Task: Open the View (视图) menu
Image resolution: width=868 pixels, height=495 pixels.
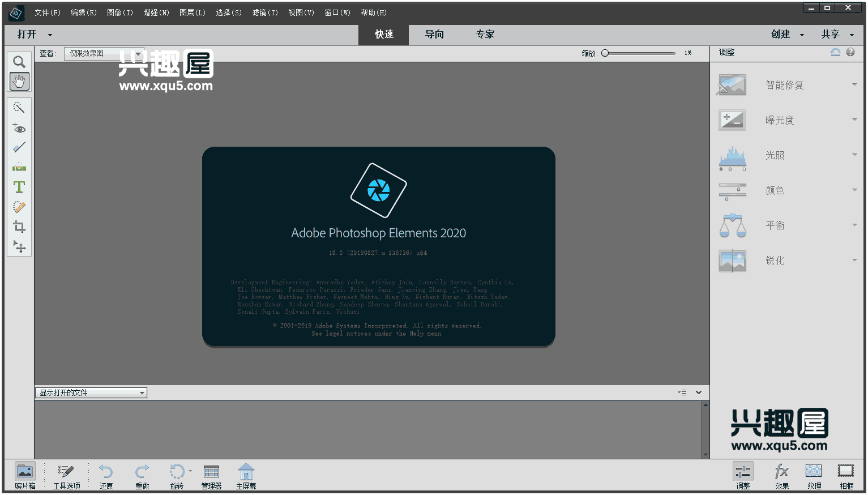Action: (301, 12)
